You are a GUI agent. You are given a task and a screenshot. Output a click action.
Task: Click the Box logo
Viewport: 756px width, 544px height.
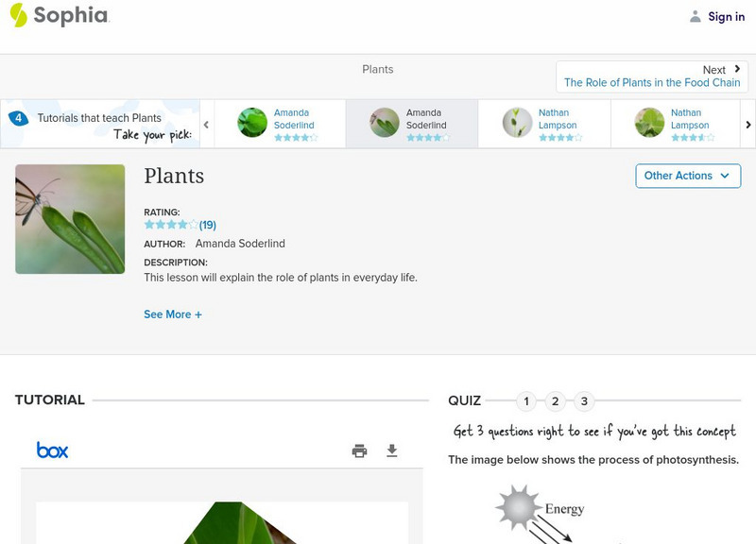coord(53,450)
